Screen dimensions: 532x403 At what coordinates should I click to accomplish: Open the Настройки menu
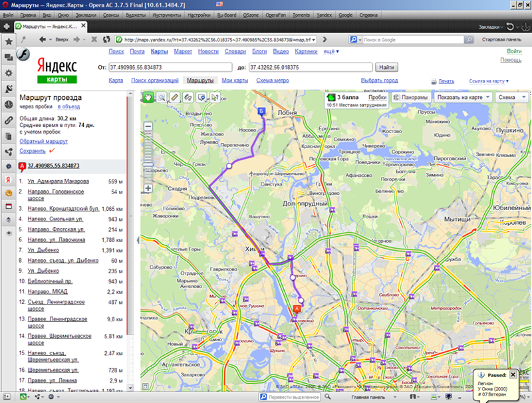click(x=199, y=15)
